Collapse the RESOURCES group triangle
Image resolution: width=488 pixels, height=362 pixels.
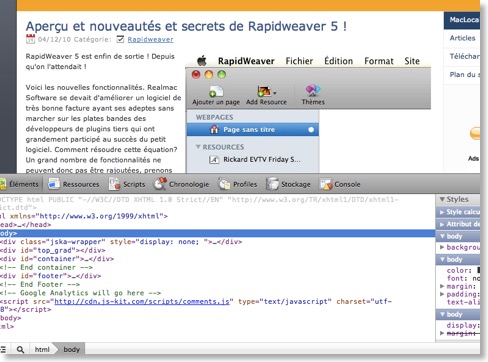(x=198, y=147)
